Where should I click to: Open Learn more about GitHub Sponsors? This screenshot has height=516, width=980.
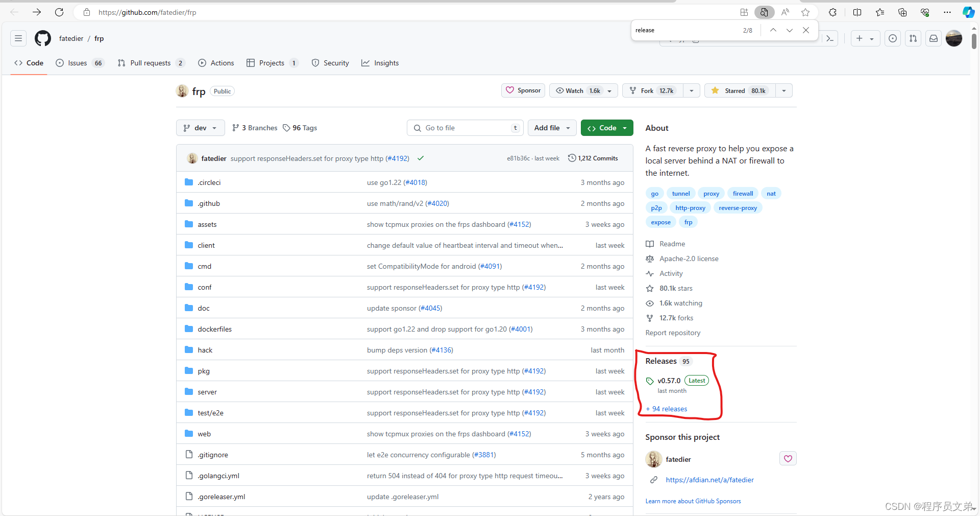coord(693,501)
